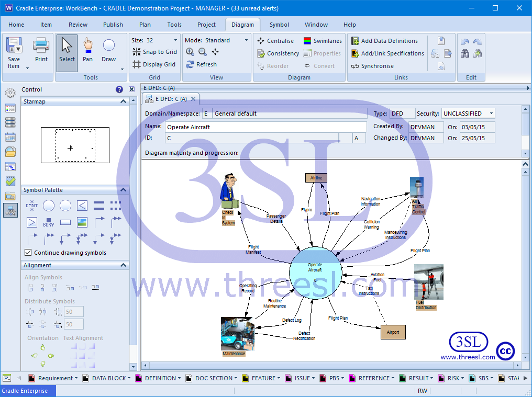
Task: Select the solid circle process symbol
Action: point(49,206)
